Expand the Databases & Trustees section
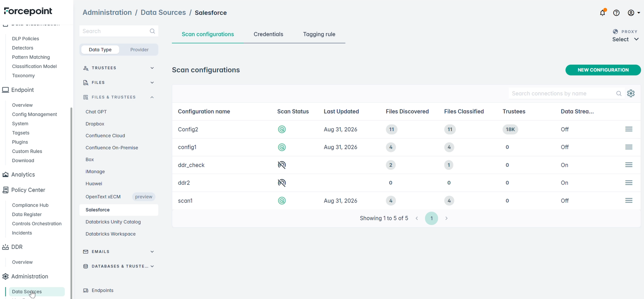The image size is (644, 299). tap(119, 266)
